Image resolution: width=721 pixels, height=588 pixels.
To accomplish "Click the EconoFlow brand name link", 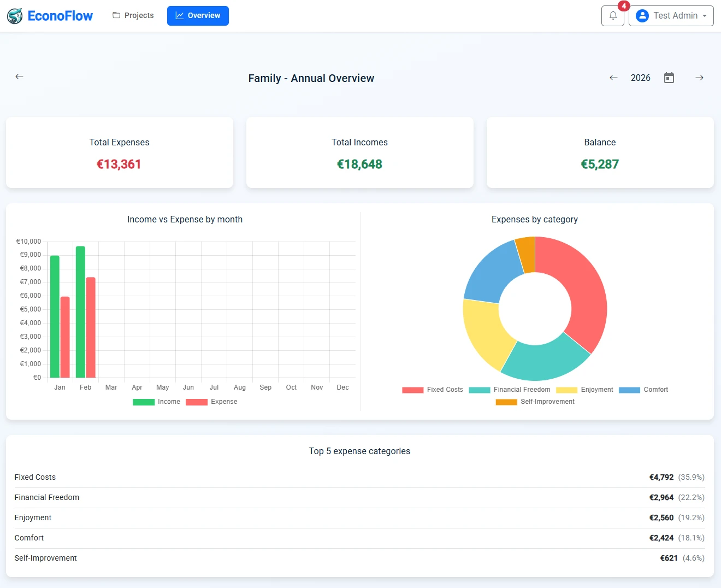I will (x=60, y=16).
